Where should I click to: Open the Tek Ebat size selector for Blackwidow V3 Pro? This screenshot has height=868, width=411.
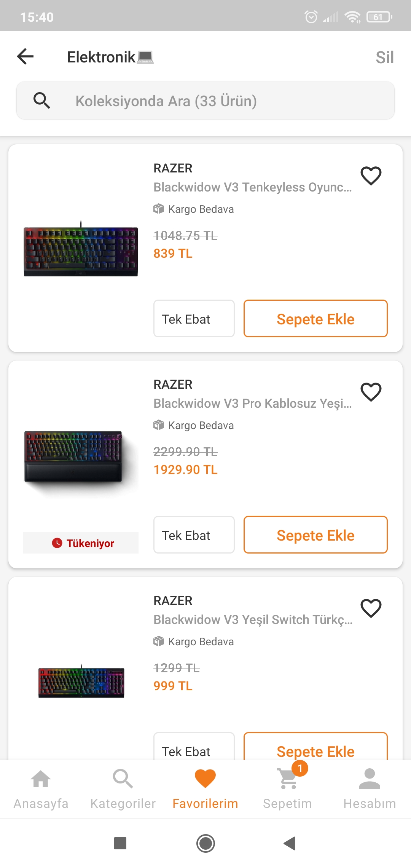click(x=194, y=535)
